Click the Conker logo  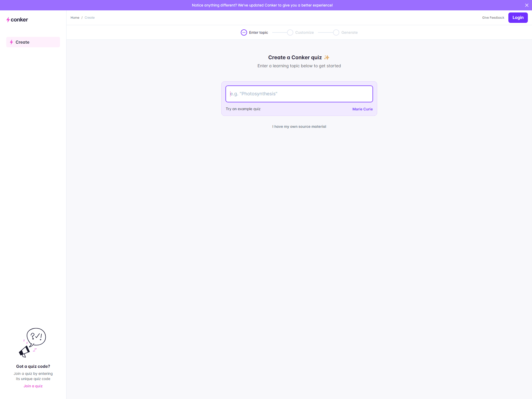(17, 20)
